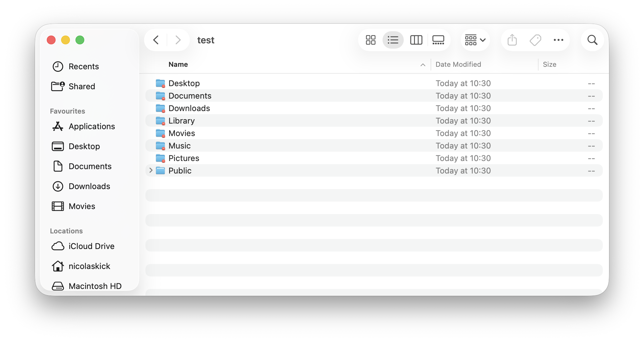This screenshot has width=644, height=342.
Task: Open the group-by options dropdown
Action: click(475, 40)
